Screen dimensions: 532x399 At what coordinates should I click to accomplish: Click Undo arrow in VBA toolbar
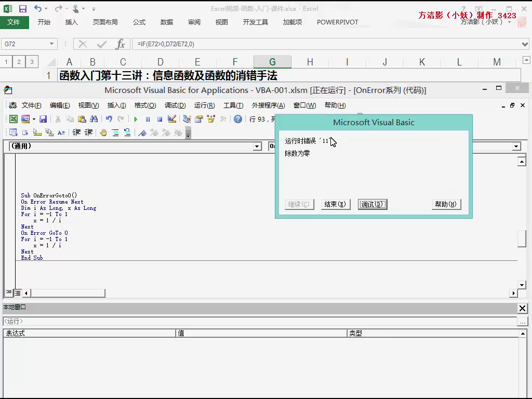pyautogui.click(x=109, y=119)
